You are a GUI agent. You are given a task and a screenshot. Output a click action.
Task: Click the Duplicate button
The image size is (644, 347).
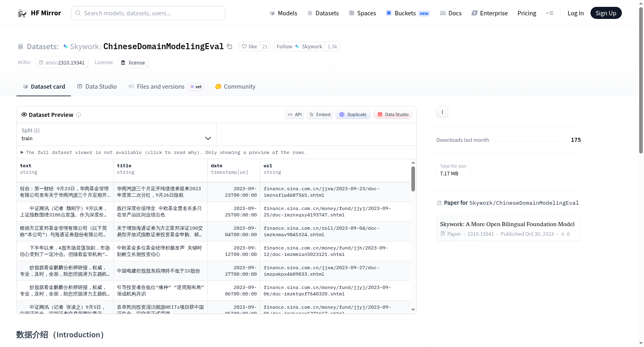tap(353, 114)
